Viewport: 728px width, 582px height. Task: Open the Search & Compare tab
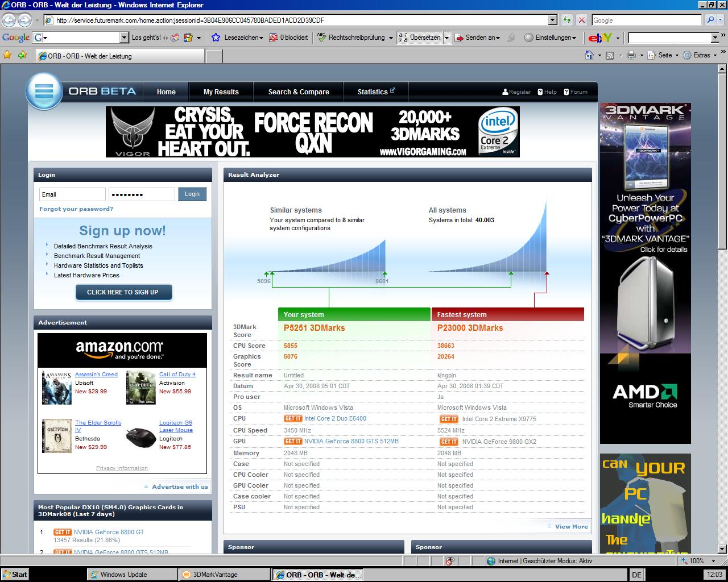[299, 92]
